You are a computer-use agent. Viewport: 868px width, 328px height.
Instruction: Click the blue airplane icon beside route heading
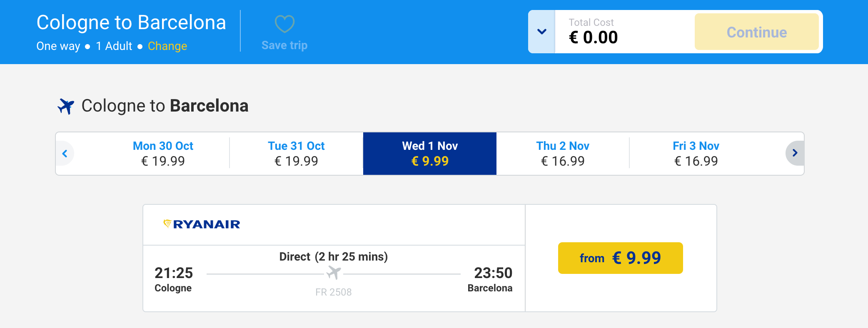[x=66, y=106]
